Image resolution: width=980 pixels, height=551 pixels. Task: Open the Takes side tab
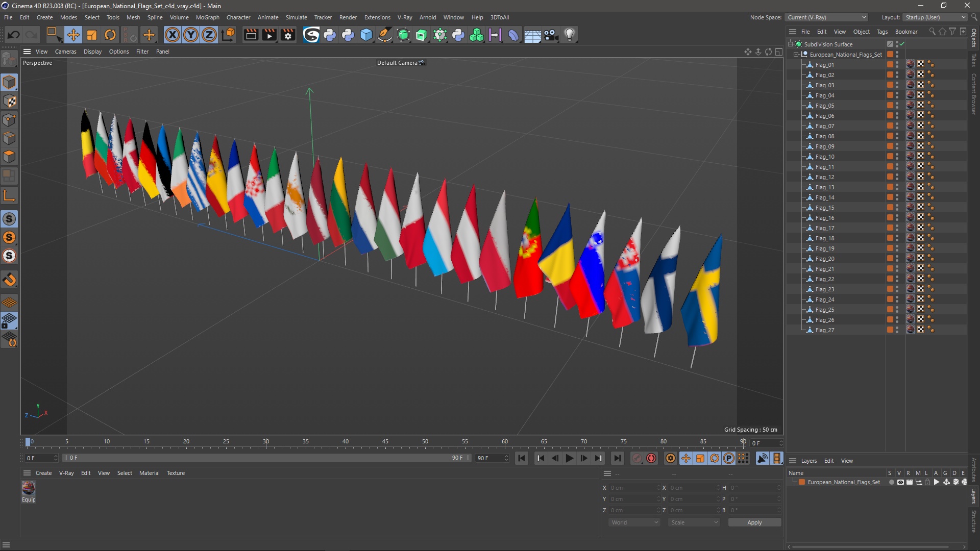(x=974, y=60)
